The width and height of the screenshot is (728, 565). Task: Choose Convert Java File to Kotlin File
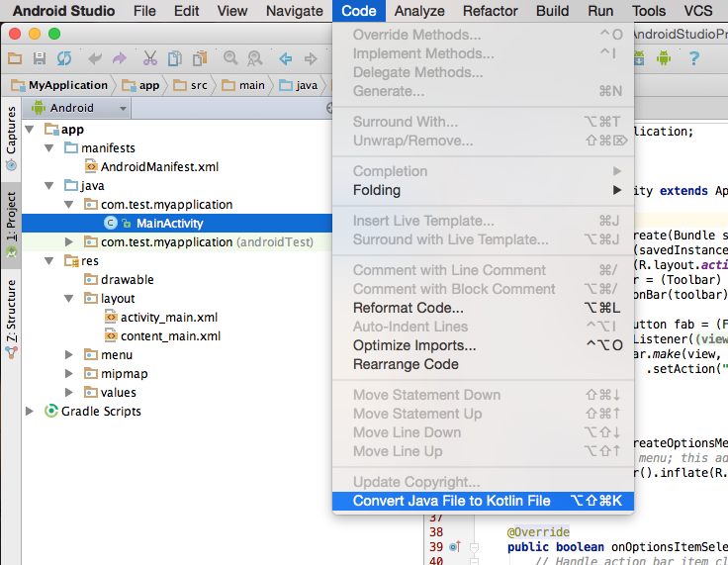pyautogui.click(x=483, y=501)
